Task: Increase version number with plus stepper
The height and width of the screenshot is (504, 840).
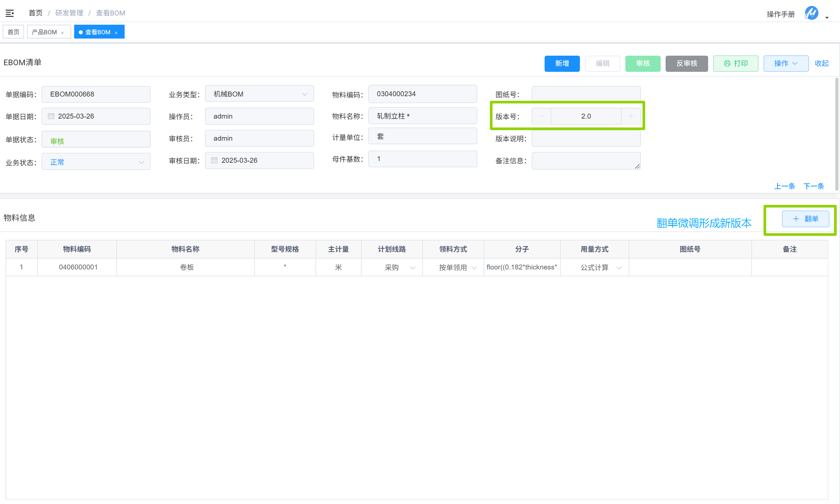Action: click(x=631, y=116)
